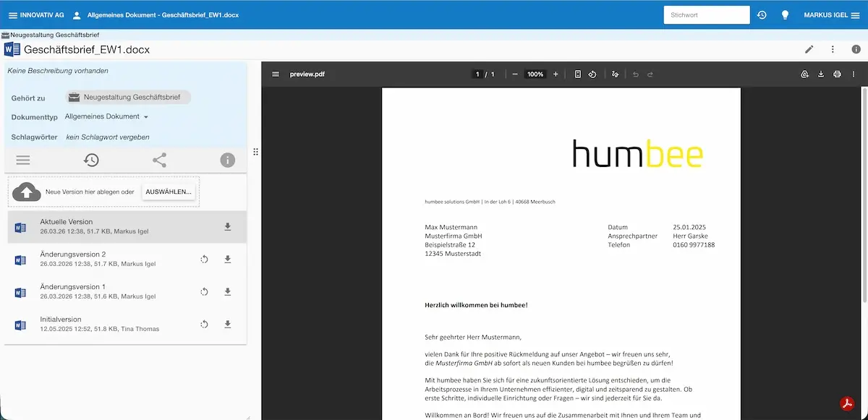
Task: Increase zoom with the plus control
Action: [x=556, y=74]
